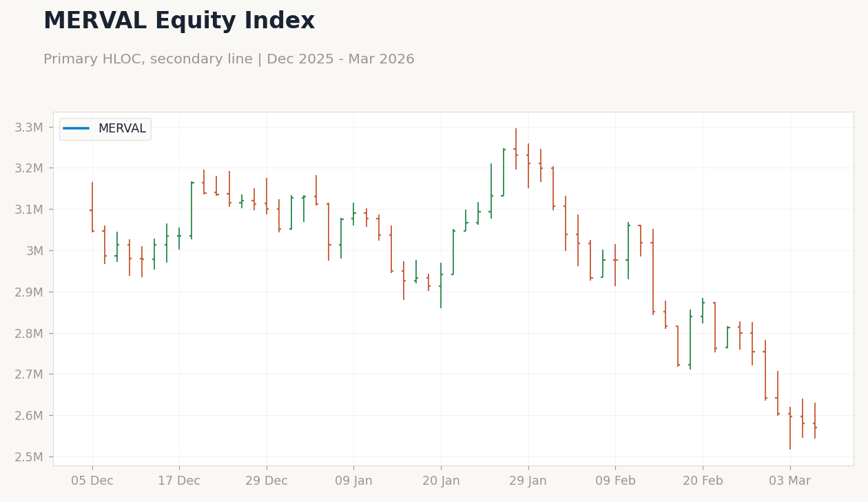Screen dimensions: 868x502
Task: Click the 29 Jan x-axis label
Action: [528, 481]
